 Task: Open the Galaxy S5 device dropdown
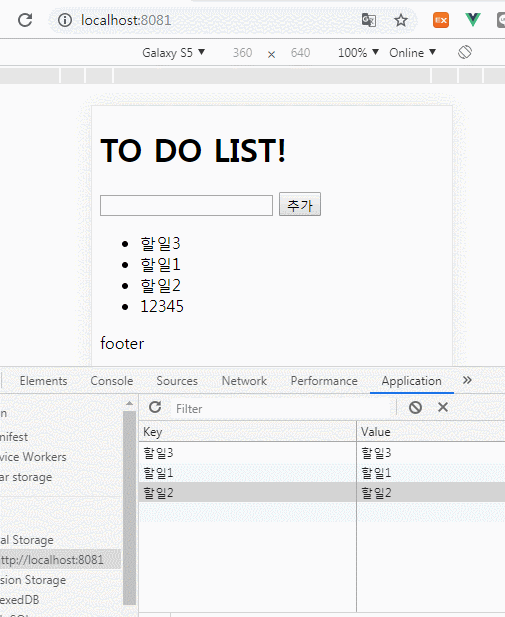coord(174,52)
